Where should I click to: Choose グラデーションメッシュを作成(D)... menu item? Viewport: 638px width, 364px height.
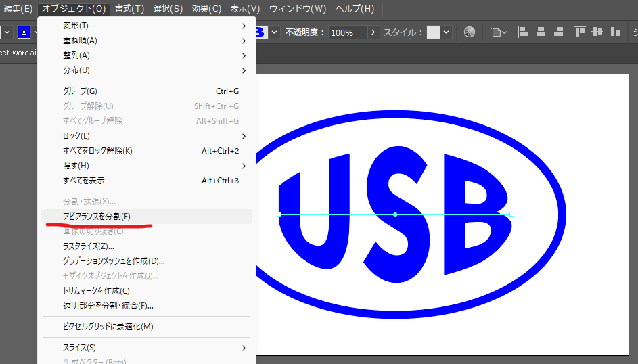[x=147, y=261]
